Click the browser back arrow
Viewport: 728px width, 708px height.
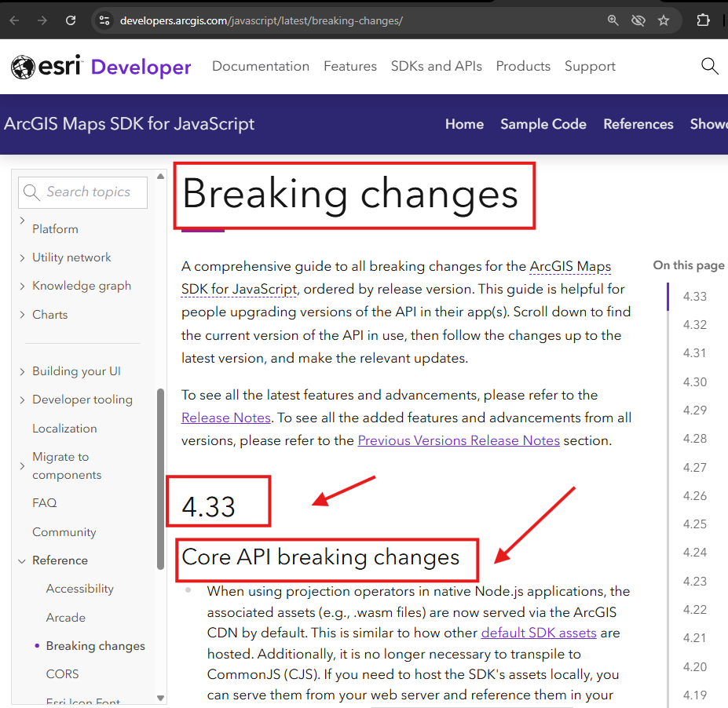(14, 20)
